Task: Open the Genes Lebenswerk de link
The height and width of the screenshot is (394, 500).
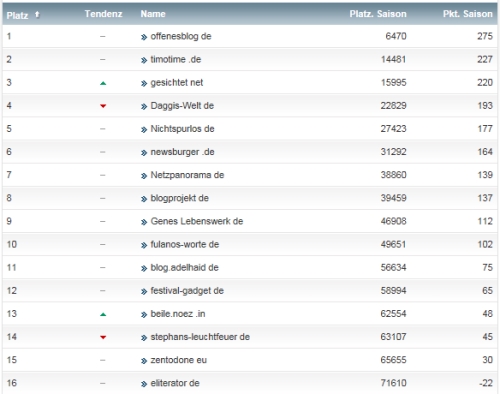Action: (x=197, y=221)
